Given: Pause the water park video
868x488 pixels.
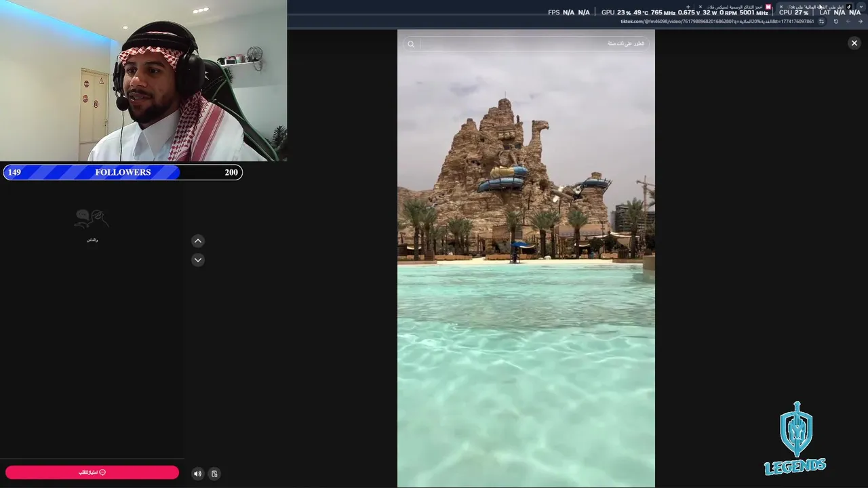Looking at the screenshot, I should coord(526,258).
